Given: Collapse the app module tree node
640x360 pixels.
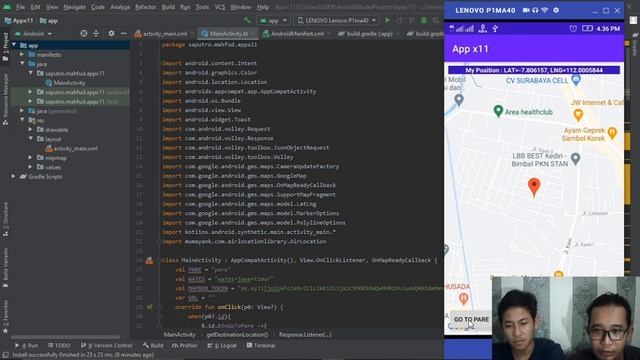Looking at the screenshot, I should (x=14, y=45).
